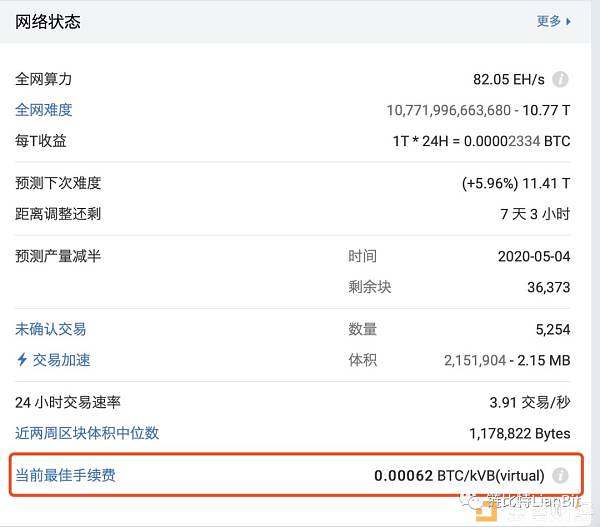
Task: Open the 近两周区块体积中位数 link
Action: [x=87, y=433]
